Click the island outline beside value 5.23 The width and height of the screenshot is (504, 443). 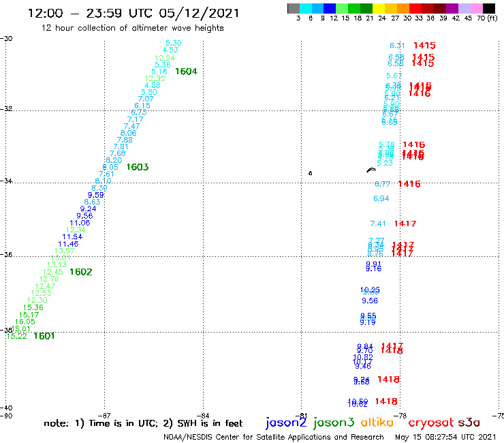(x=371, y=170)
